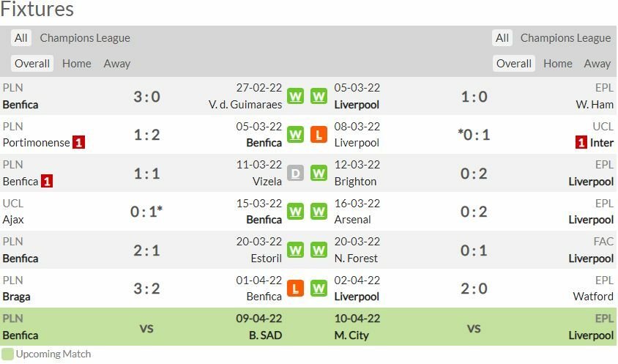Select left Champions League filter tab
Image resolution: width=618 pixels, height=364 pixels.
click(85, 38)
